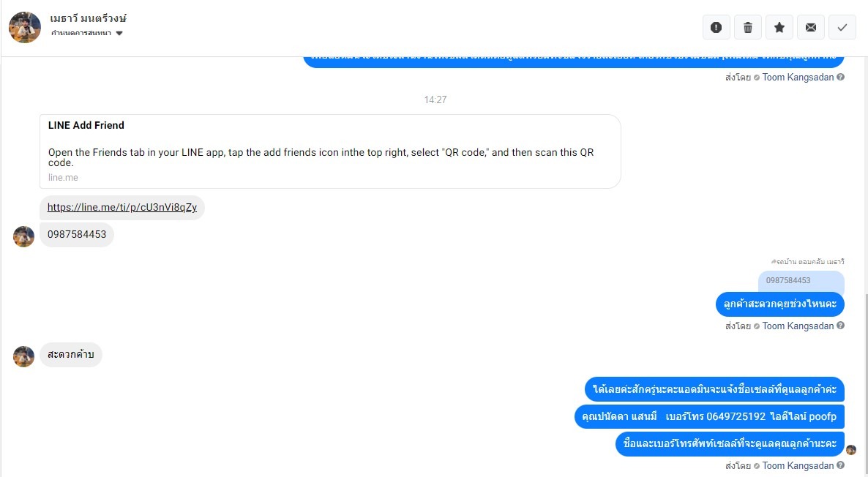Open the LINE Add Friend preview card
868x477 pixels.
click(x=330, y=151)
